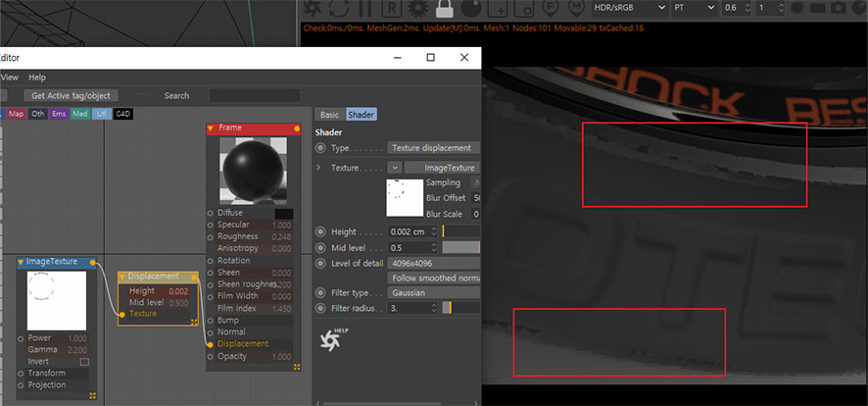Toggle the radio dot beside Type

coord(320,148)
